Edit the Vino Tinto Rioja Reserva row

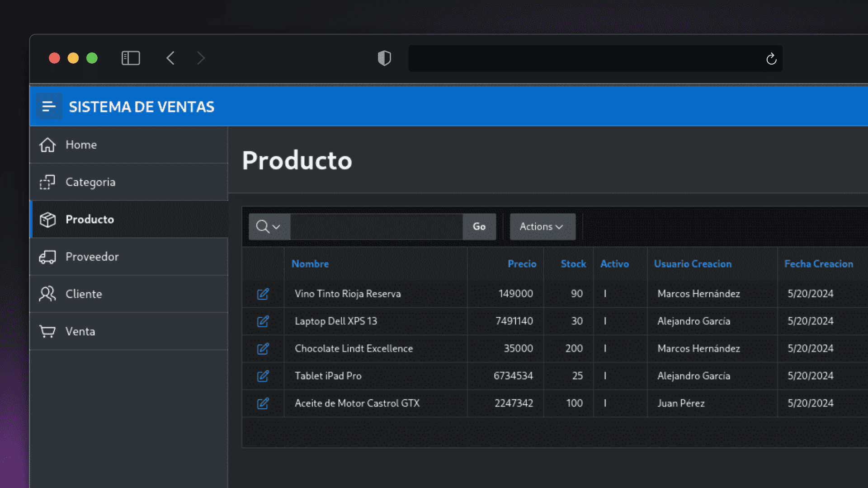(x=263, y=294)
